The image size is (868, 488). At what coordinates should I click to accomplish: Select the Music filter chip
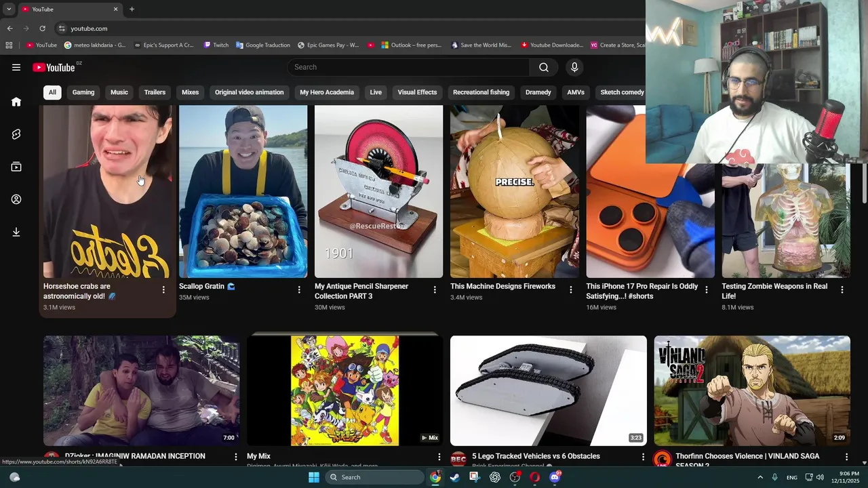click(119, 92)
